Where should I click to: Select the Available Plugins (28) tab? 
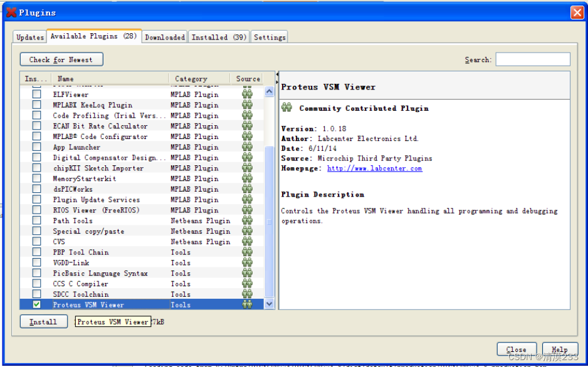pyautogui.click(x=94, y=36)
